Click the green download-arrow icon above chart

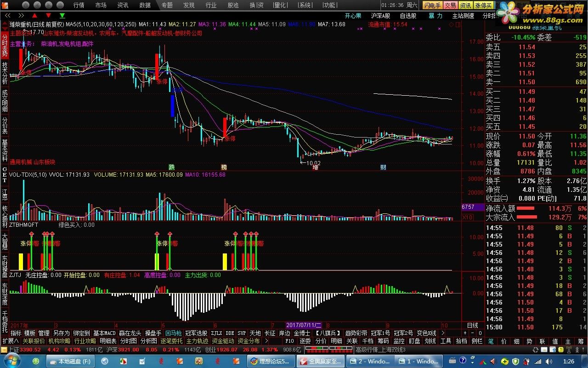tap(62, 16)
